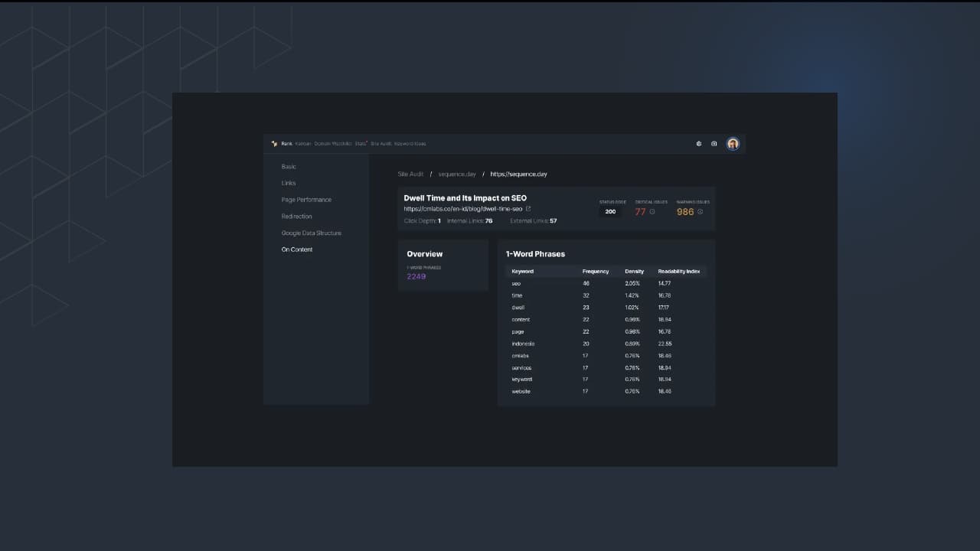The height and width of the screenshot is (551, 980).
Task: Click the info icon next to warning issues
Action: tap(700, 212)
